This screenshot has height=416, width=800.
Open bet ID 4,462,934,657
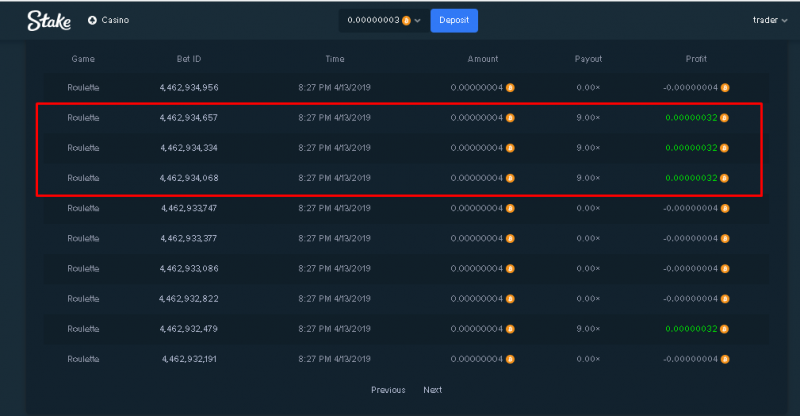pyautogui.click(x=189, y=118)
